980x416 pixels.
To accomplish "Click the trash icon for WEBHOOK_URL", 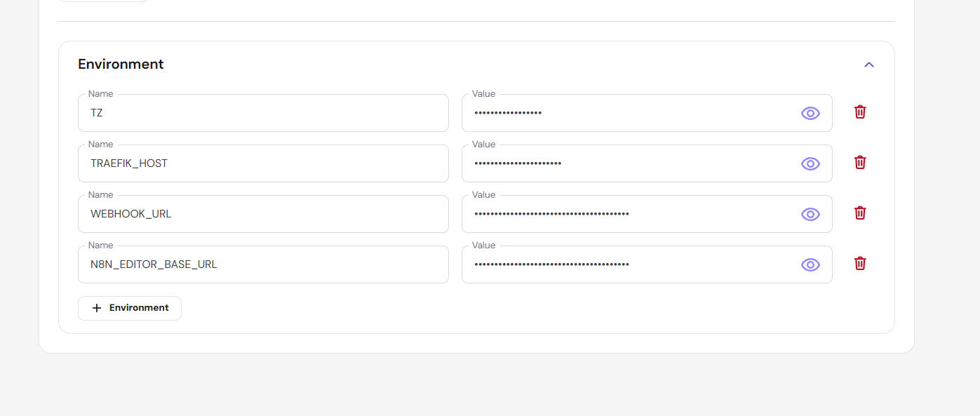I will pos(860,213).
